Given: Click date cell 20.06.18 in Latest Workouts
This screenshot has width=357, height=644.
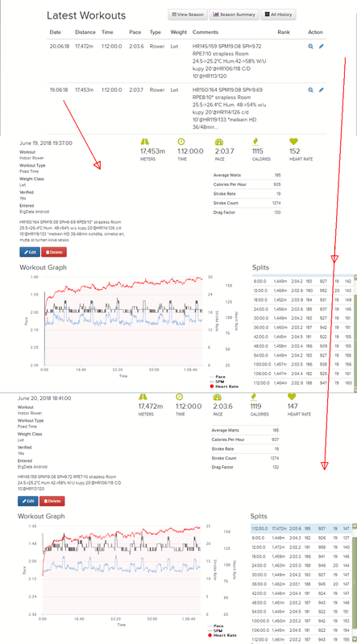Looking at the screenshot, I should (x=59, y=47).
